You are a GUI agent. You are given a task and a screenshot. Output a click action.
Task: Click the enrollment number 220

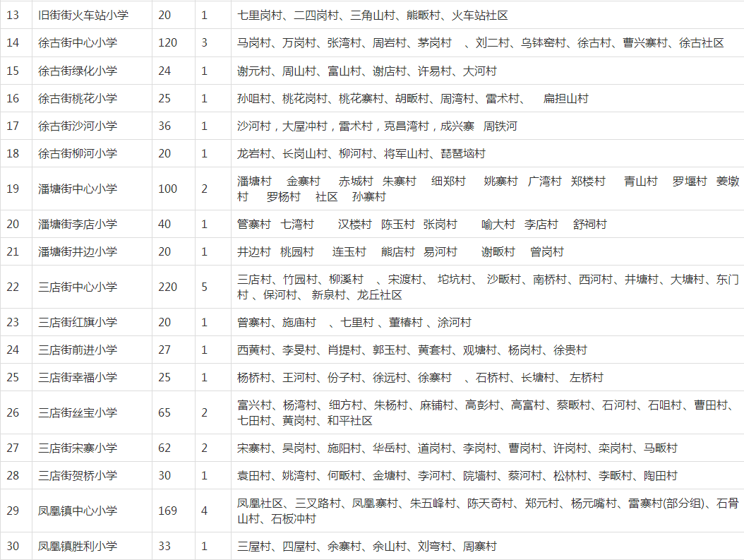click(167, 287)
